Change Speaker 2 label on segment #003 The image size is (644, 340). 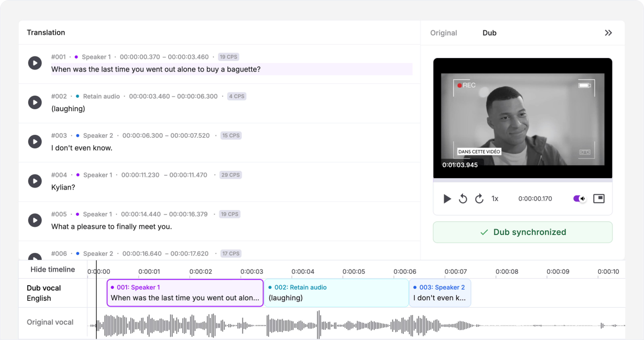tap(98, 136)
